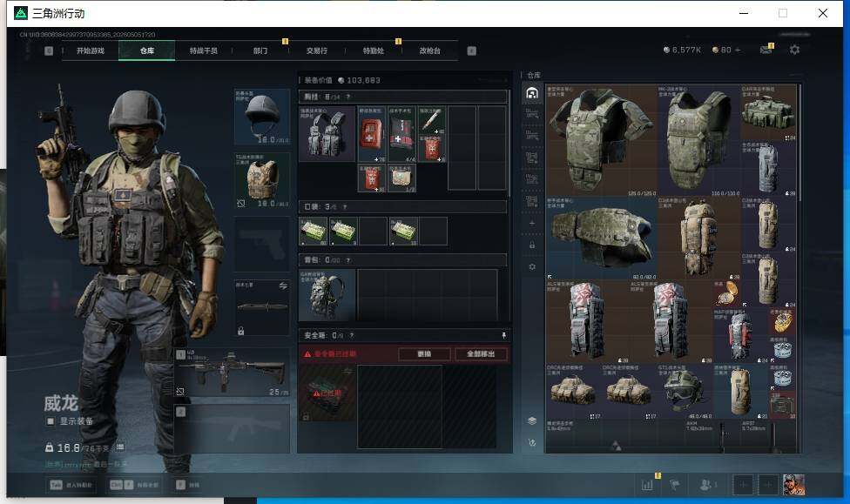Select the sixth warehouse category filter icon
Viewport: 850px width, 504px height.
pyautogui.click(x=532, y=202)
